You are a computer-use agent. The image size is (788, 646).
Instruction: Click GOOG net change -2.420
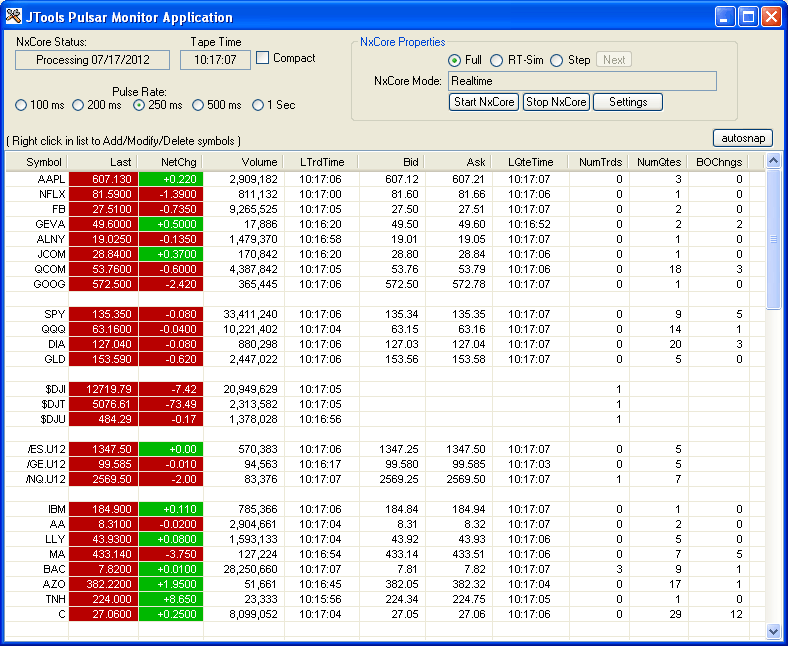point(171,284)
